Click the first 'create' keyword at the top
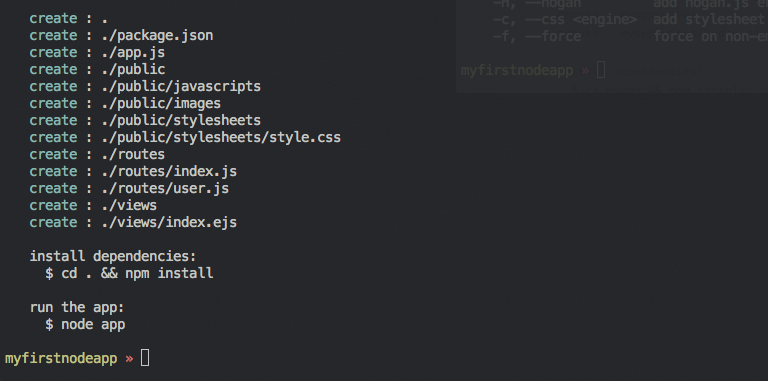768x381 pixels. (53, 19)
